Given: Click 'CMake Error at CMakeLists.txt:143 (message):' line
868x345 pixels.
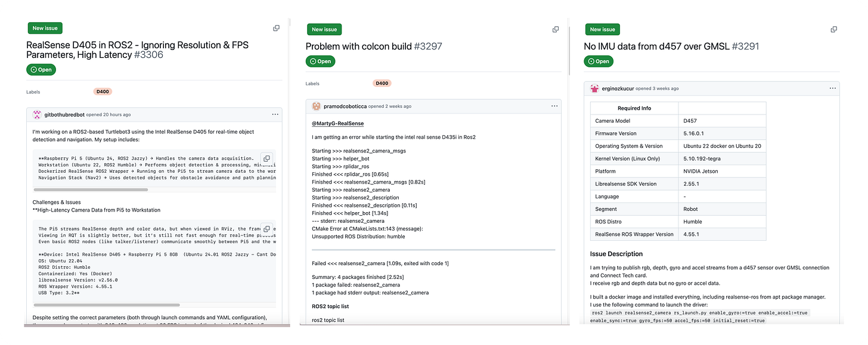Looking at the screenshot, I should tap(368, 229).
